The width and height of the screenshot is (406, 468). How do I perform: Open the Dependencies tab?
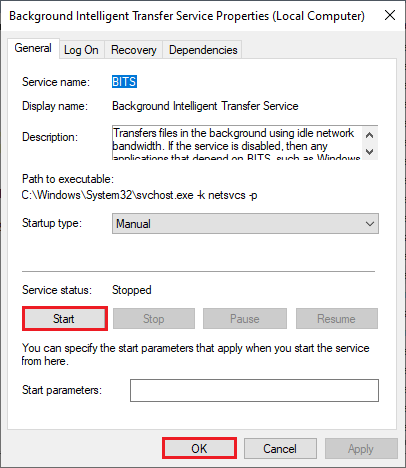203,50
